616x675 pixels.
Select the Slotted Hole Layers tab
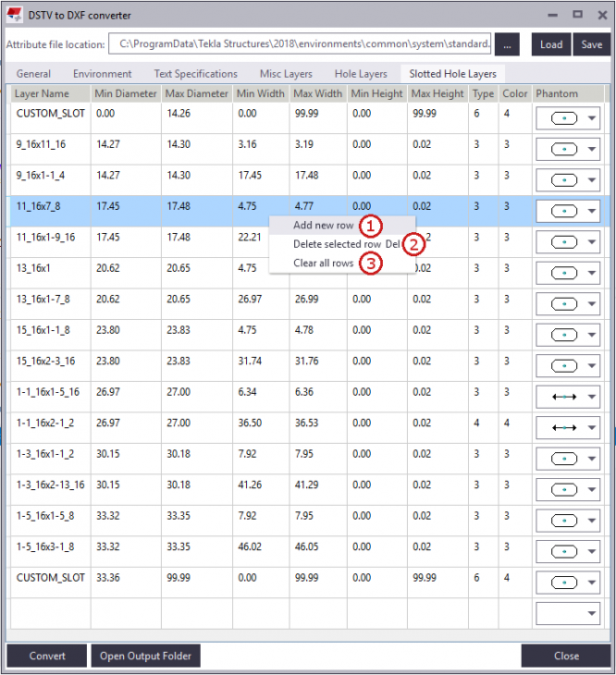coord(453,74)
